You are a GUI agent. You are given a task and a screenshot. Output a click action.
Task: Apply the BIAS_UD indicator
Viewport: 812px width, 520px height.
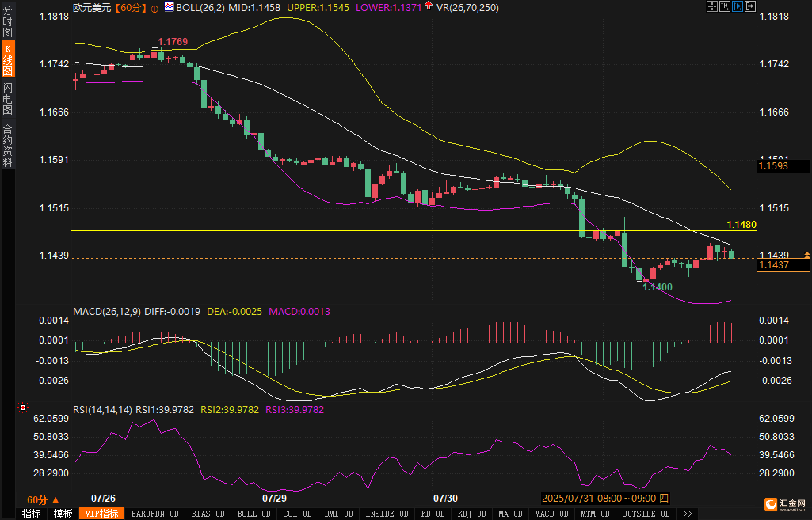tap(208, 514)
